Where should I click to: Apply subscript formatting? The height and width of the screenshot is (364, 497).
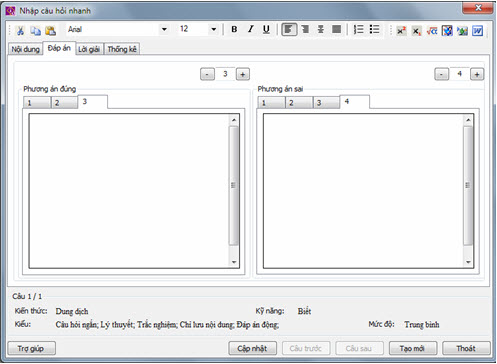point(416,31)
